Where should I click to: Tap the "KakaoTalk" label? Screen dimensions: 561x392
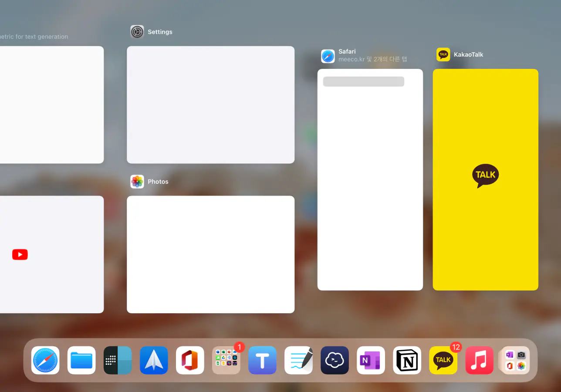[469, 54]
